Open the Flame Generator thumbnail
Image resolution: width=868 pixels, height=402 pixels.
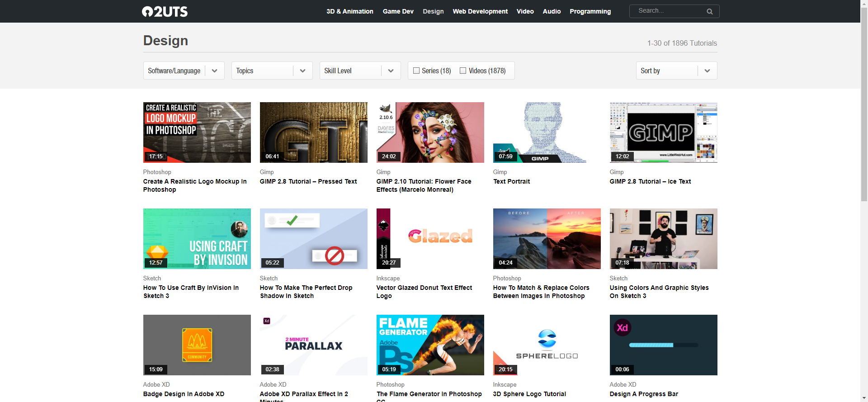coord(430,345)
